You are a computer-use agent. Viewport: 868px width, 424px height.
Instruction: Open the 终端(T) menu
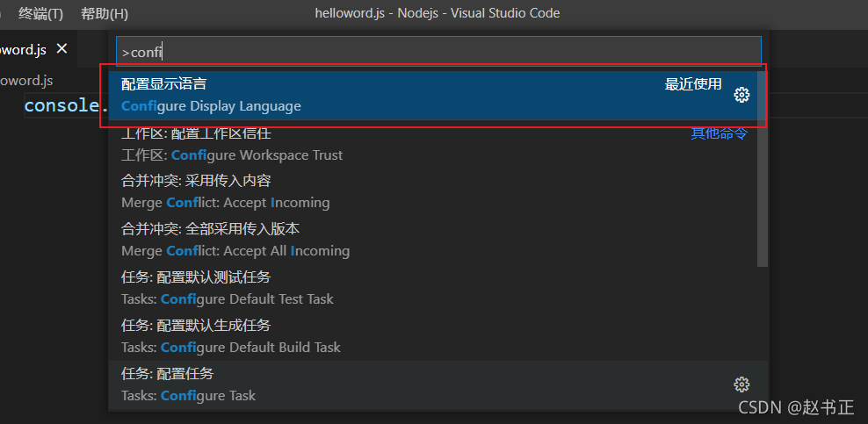(x=40, y=13)
